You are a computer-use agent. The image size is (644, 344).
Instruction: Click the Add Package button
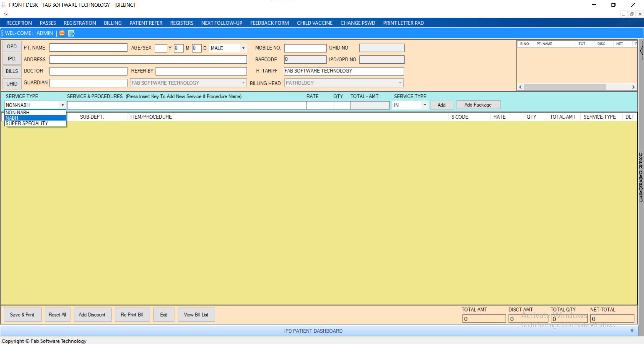coord(478,105)
